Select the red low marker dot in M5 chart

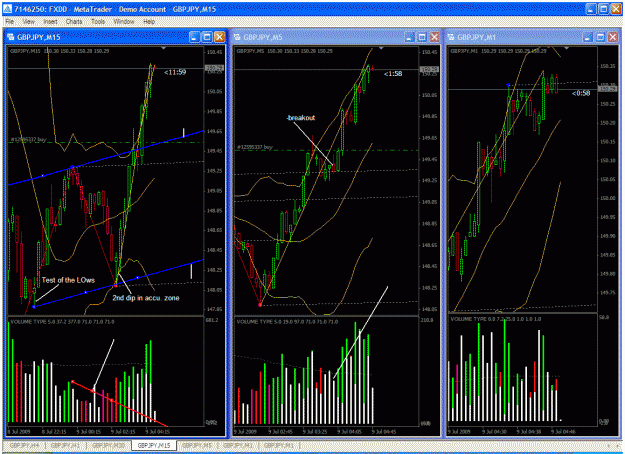coord(260,305)
